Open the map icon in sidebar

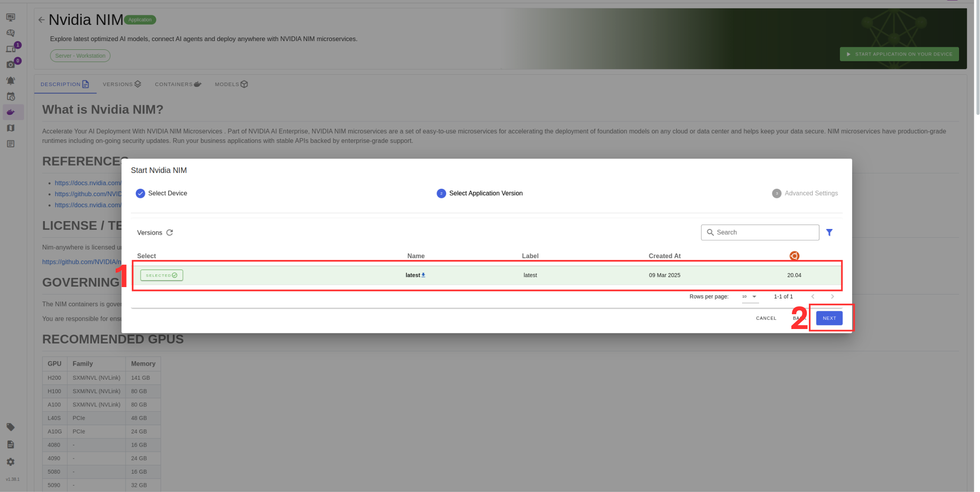click(11, 128)
